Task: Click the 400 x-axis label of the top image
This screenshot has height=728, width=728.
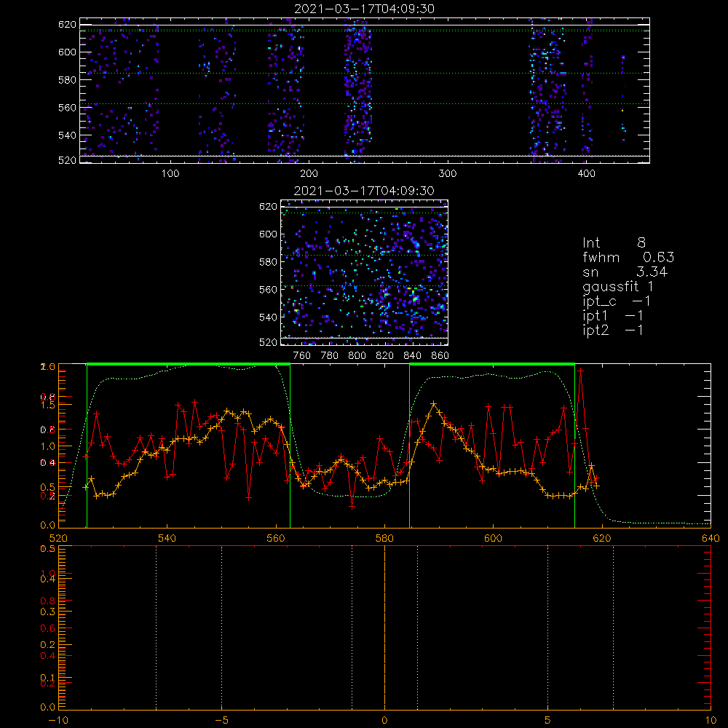Action: pos(586,174)
